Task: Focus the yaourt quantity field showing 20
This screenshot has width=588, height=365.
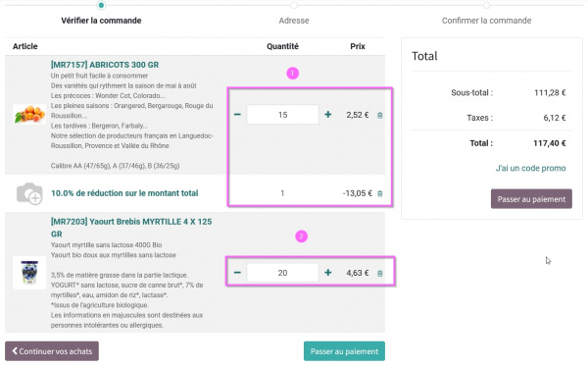Action: (x=283, y=273)
